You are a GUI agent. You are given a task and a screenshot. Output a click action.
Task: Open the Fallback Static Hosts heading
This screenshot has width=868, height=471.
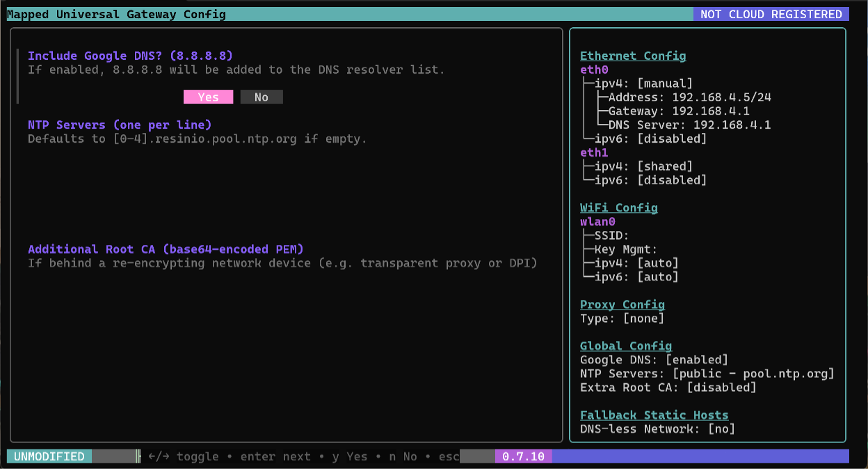(654, 415)
